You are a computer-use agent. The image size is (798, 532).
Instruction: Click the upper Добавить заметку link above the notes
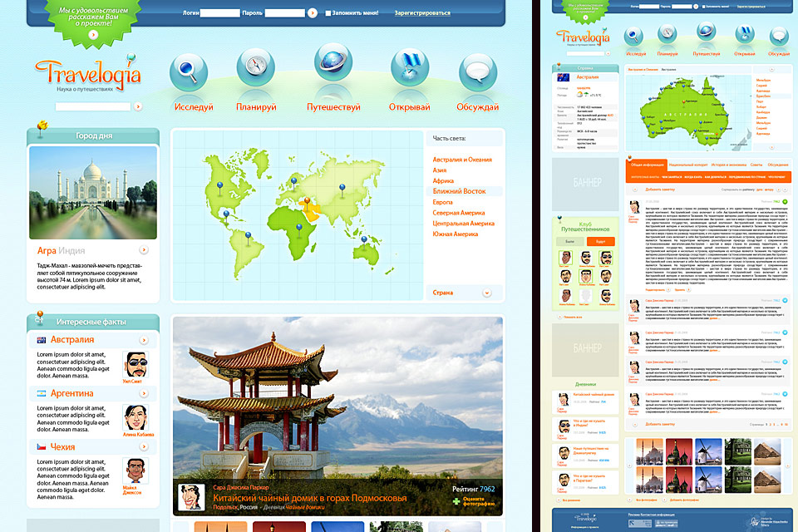(x=660, y=190)
